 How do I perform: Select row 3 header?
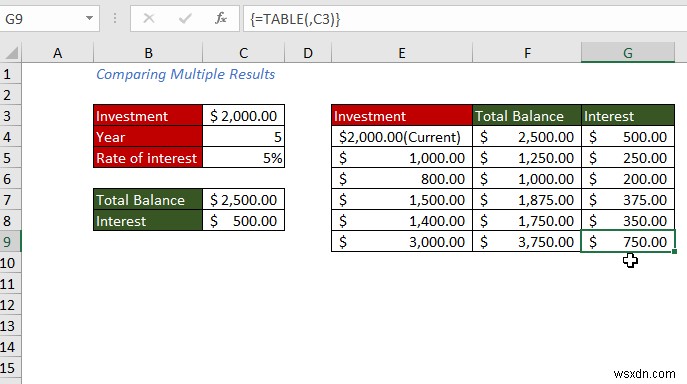[10, 116]
